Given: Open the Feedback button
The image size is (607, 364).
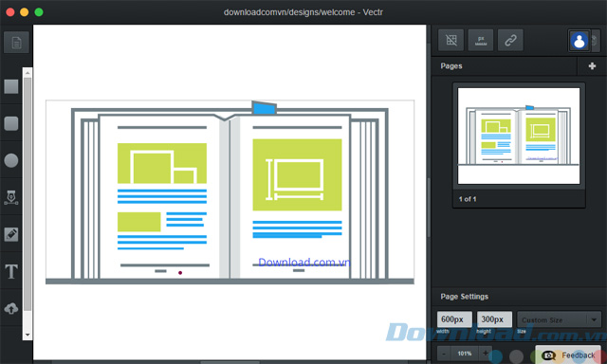Looking at the screenshot, I should point(568,355).
